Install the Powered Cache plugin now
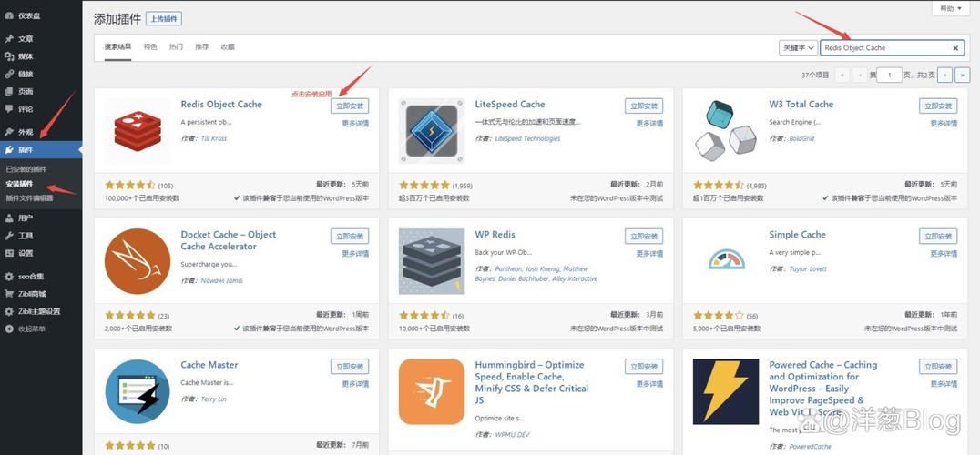Image resolution: width=980 pixels, height=455 pixels. click(938, 367)
